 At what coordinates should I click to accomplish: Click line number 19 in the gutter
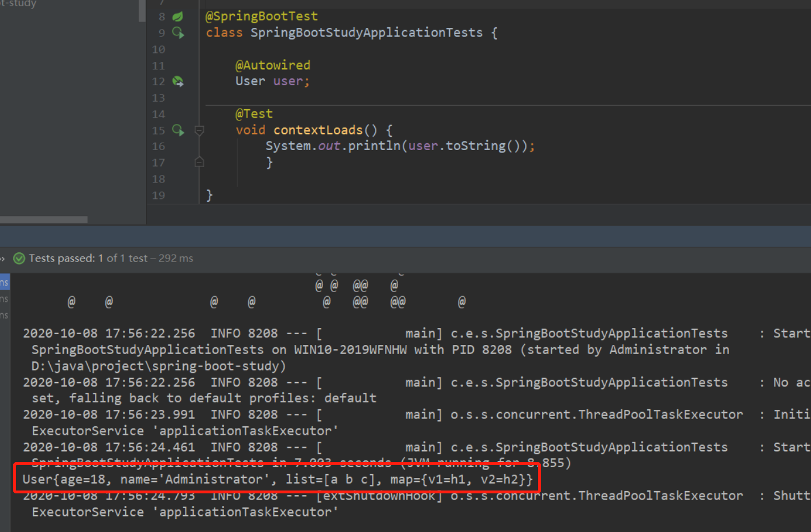tap(159, 196)
